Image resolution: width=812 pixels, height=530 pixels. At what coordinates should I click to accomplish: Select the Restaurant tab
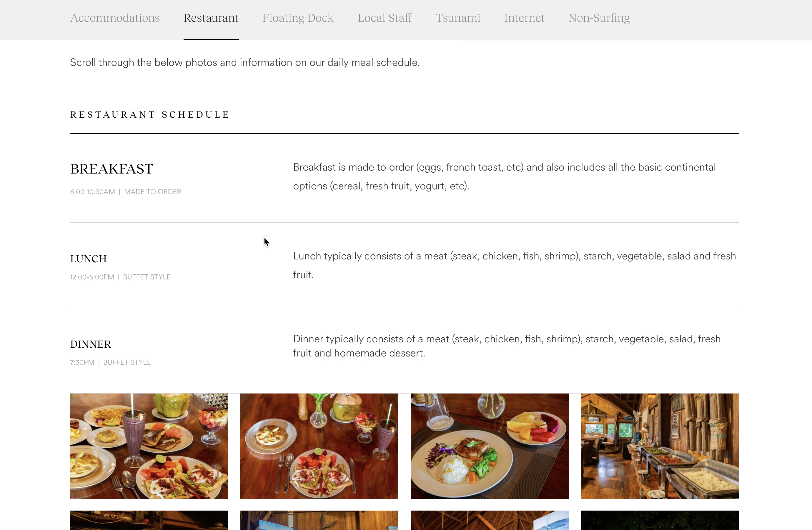coord(211,18)
